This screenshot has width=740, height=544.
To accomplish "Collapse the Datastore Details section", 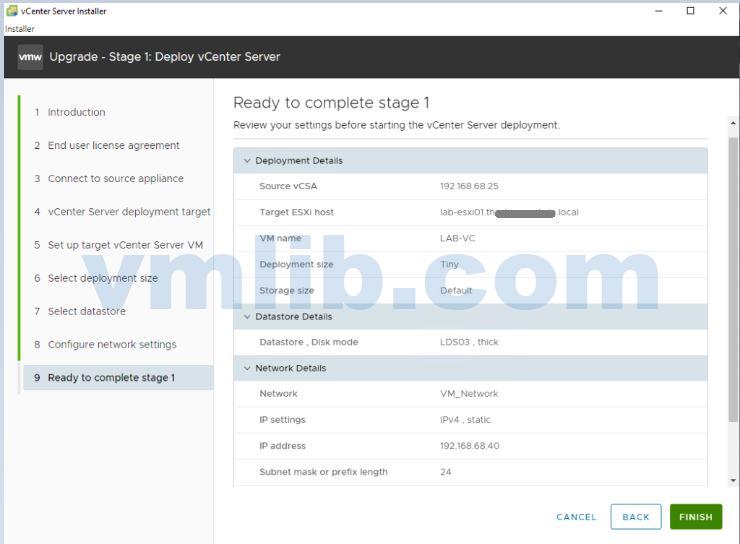I will pyautogui.click(x=247, y=317).
